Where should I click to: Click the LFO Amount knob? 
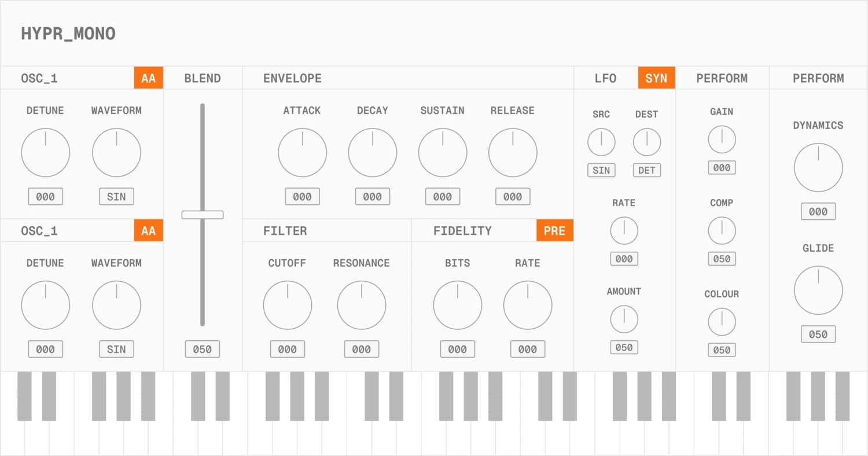[x=624, y=319]
